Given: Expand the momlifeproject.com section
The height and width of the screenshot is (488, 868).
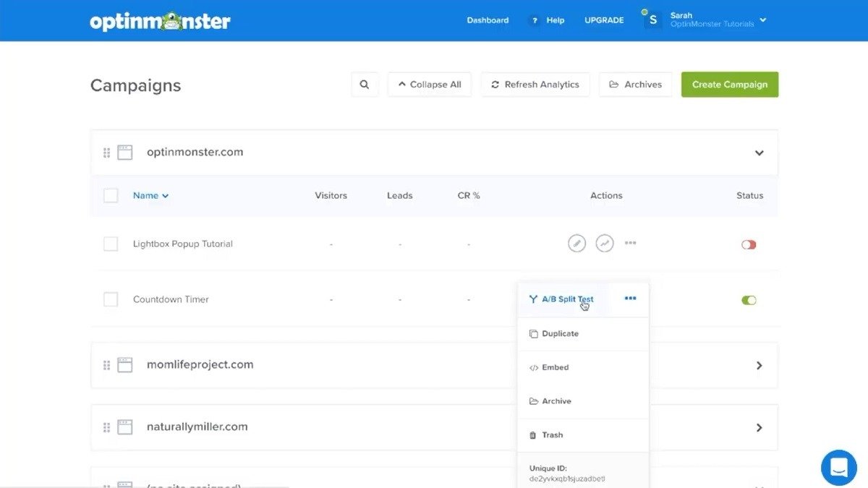Looking at the screenshot, I should (x=759, y=365).
